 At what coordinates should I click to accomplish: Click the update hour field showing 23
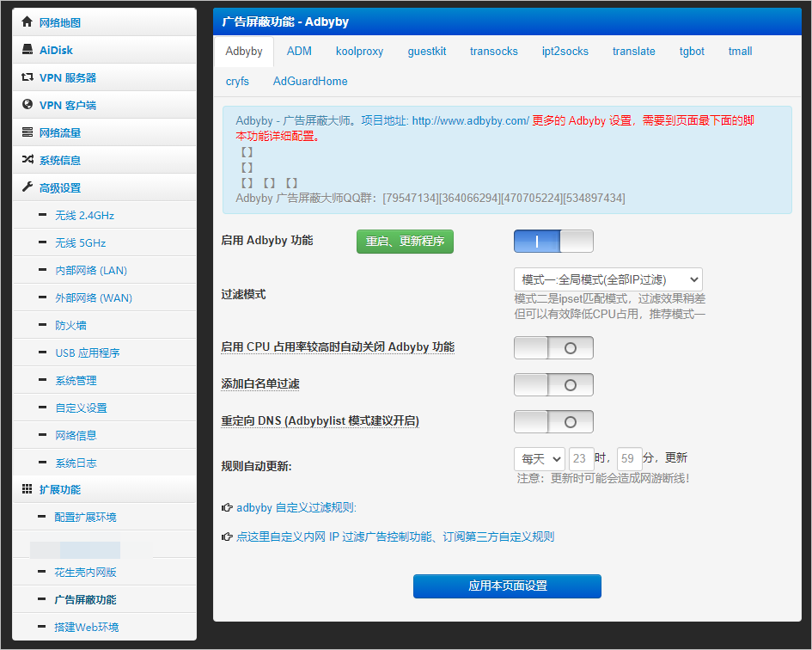tap(582, 459)
